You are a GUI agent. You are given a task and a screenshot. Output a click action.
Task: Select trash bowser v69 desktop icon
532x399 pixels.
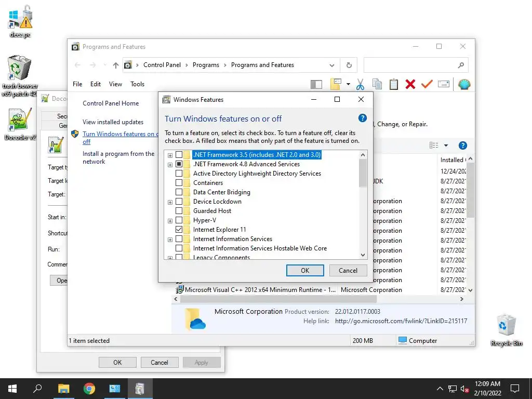tap(19, 76)
